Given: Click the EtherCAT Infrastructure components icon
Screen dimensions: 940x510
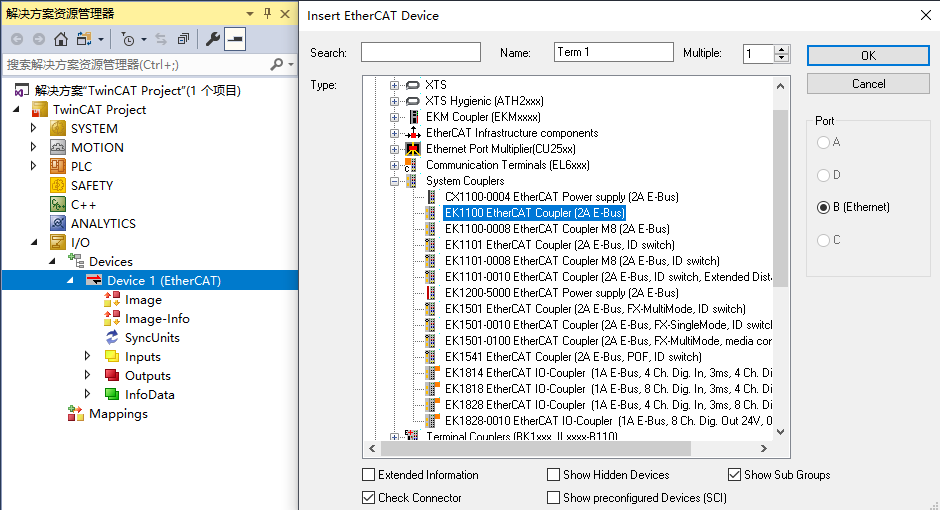Looking at the screenshot, I should click(412, 132).
